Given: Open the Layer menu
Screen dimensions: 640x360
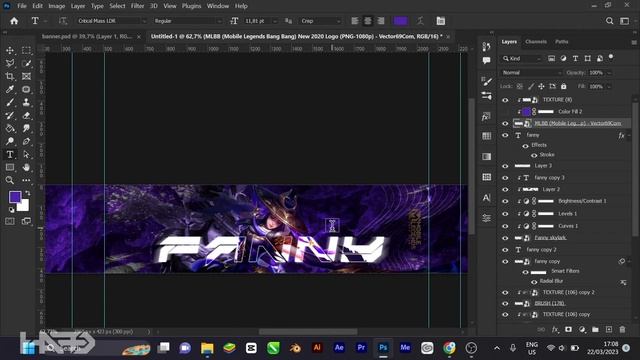Looking at the screenshot, I should pyautogui.click(x=78, y=6).
